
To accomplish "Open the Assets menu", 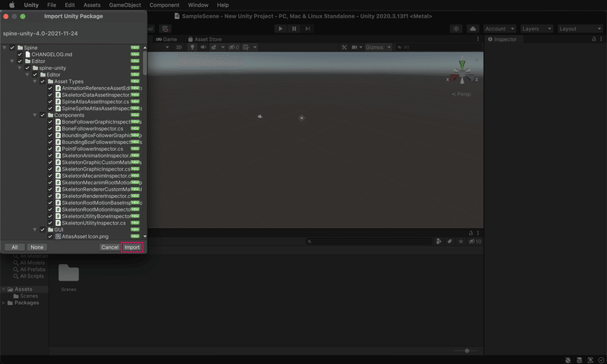I will click(92, 5).
